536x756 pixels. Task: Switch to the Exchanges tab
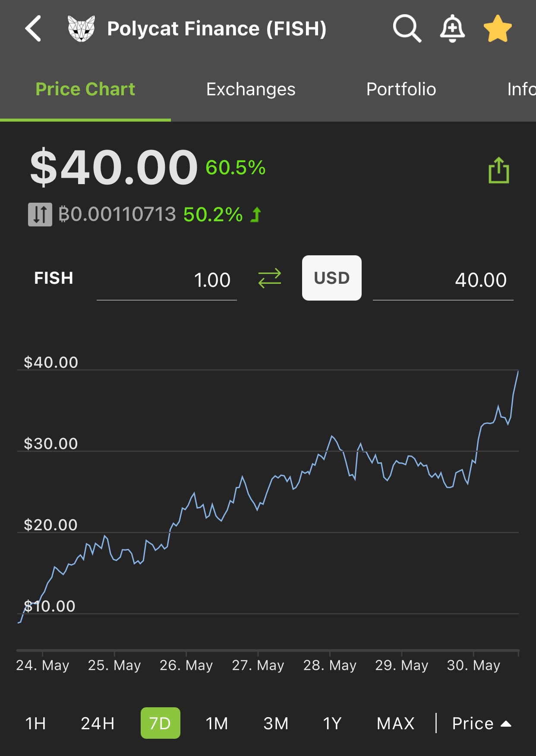click(251, 89)
